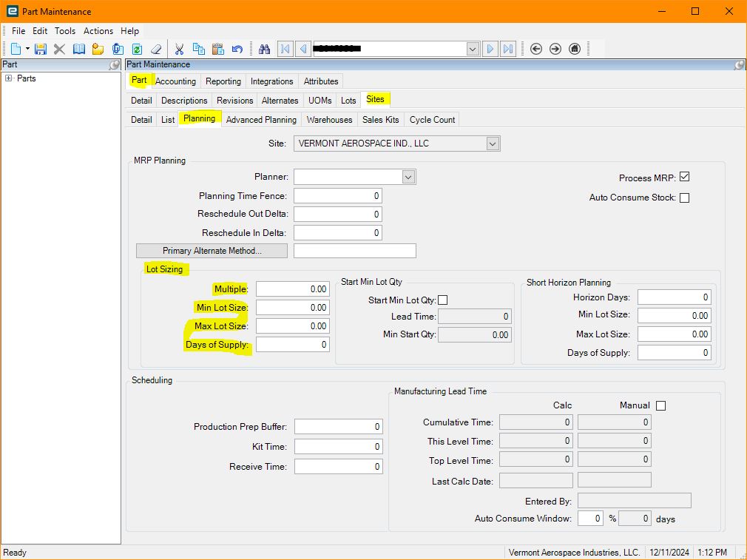Enable Auto Consume Stock checkbox
This screenshot has height=560, width=747.
coord(685,198)
